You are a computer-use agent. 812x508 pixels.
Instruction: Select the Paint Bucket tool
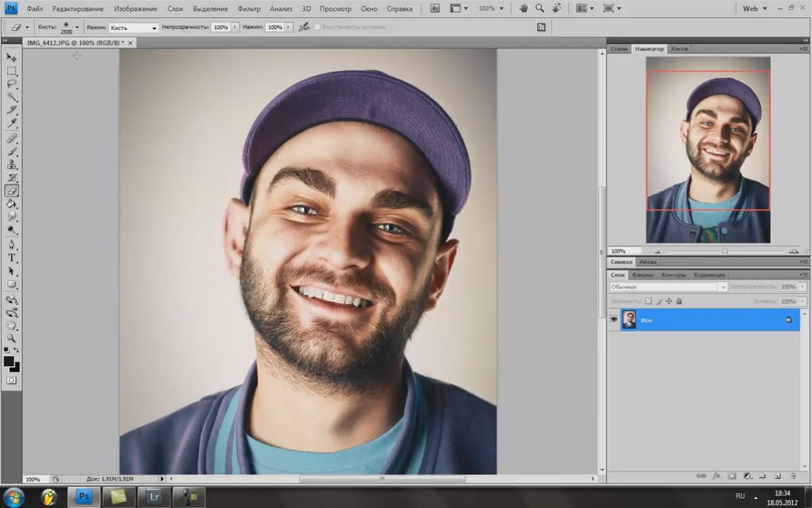[12, 204]
